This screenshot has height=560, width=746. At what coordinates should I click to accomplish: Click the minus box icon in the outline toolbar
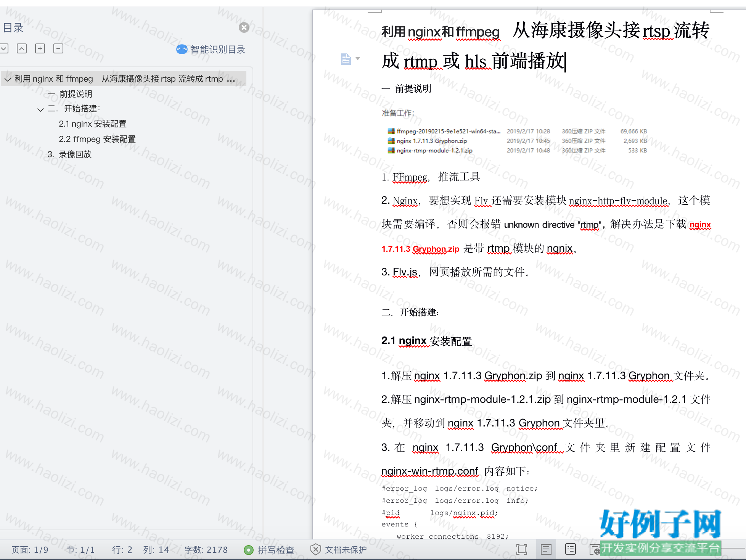58,48
